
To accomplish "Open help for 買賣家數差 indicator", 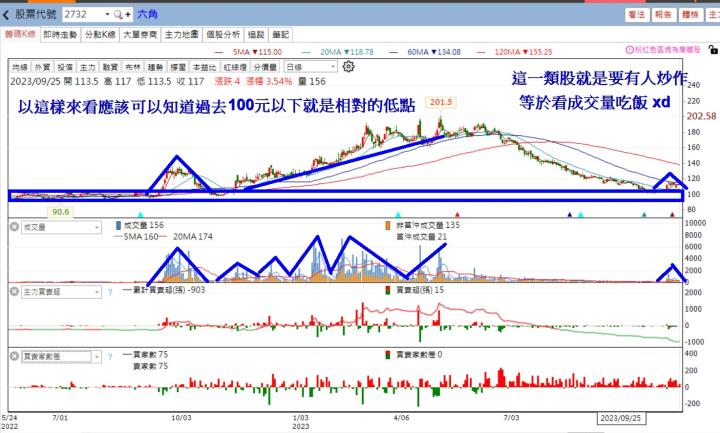I will (110, 357).
